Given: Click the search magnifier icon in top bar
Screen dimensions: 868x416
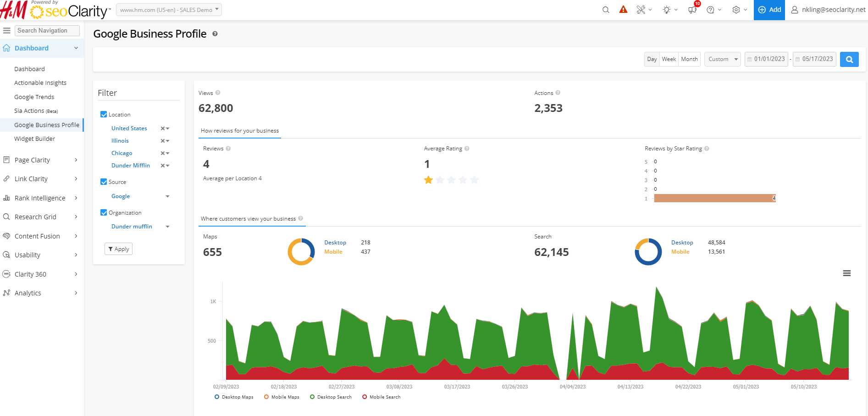Looking at the screenshot, I should point(606,10).
